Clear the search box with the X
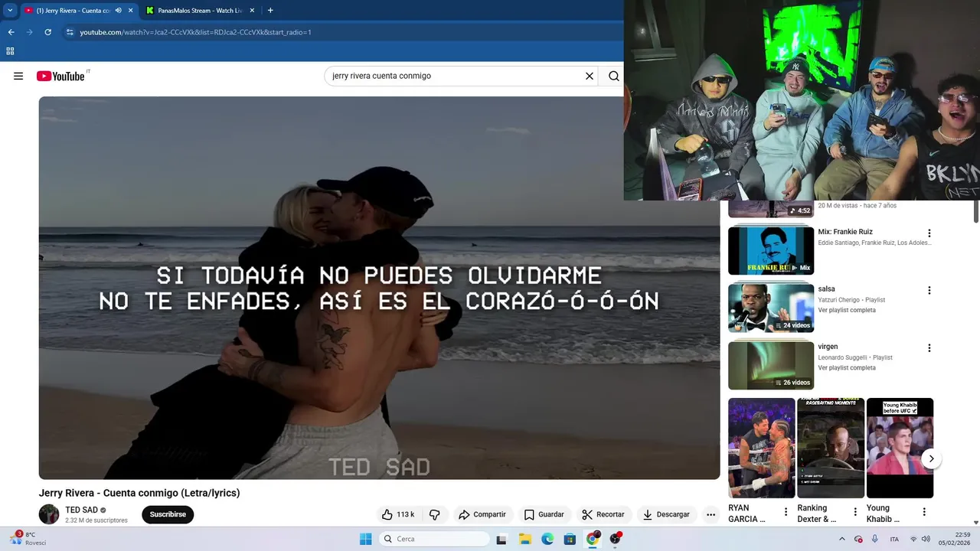Image resolution: width=980 pixels, height=551 pixels. [590, 76]
